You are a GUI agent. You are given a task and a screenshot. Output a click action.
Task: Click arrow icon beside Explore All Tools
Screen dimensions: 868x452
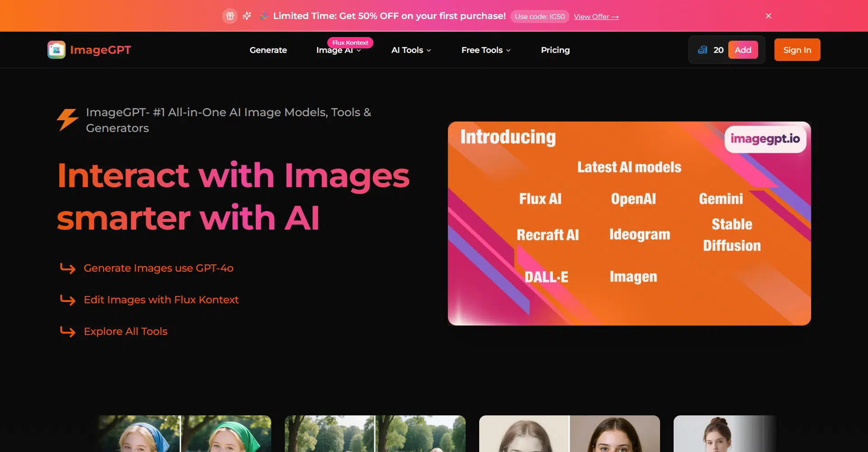tap(68, 331)
